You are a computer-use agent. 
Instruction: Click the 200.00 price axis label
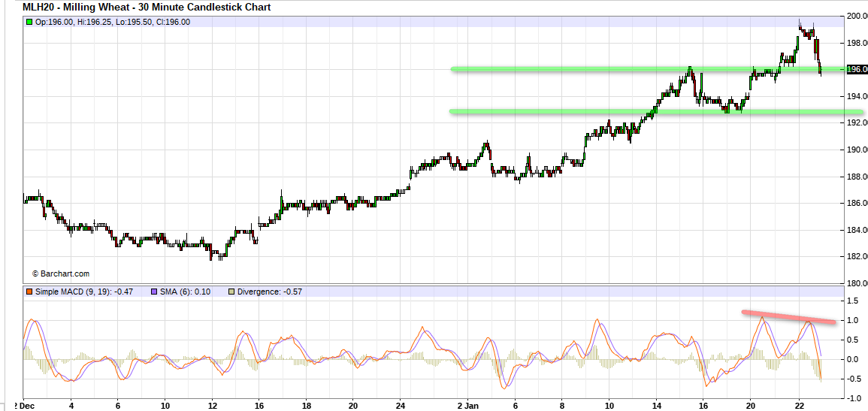[x=857, y=16]
